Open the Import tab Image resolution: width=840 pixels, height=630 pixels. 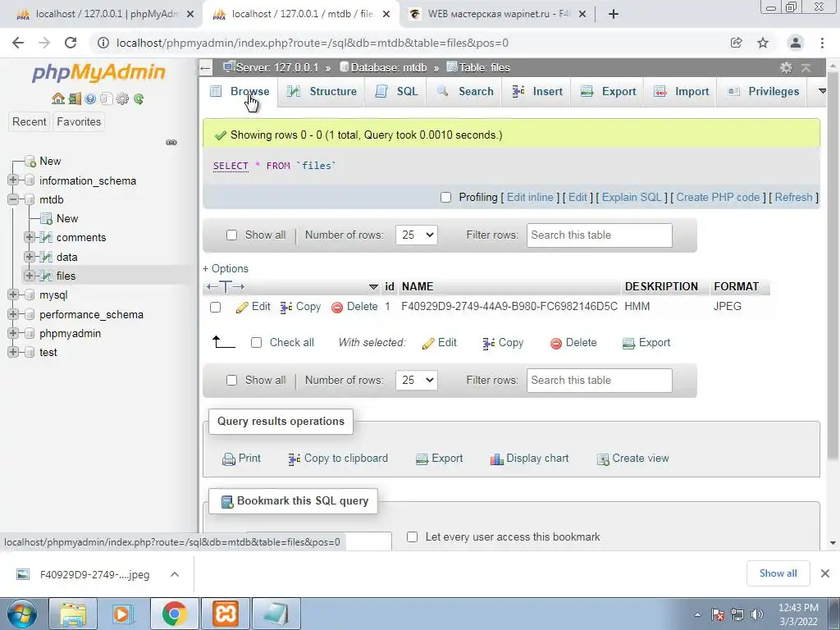click(x=681, y=92)
